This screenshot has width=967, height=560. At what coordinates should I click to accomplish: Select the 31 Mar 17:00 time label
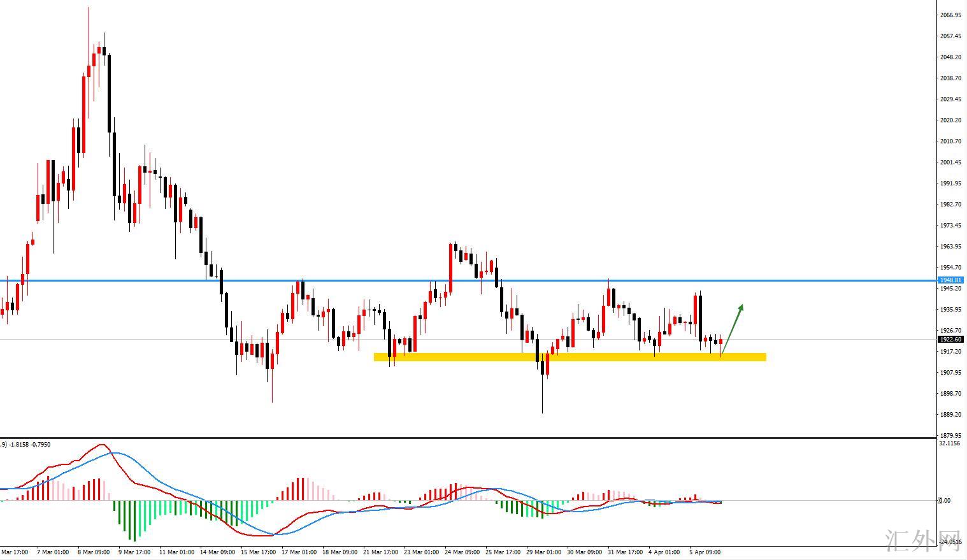pos(625,552)
